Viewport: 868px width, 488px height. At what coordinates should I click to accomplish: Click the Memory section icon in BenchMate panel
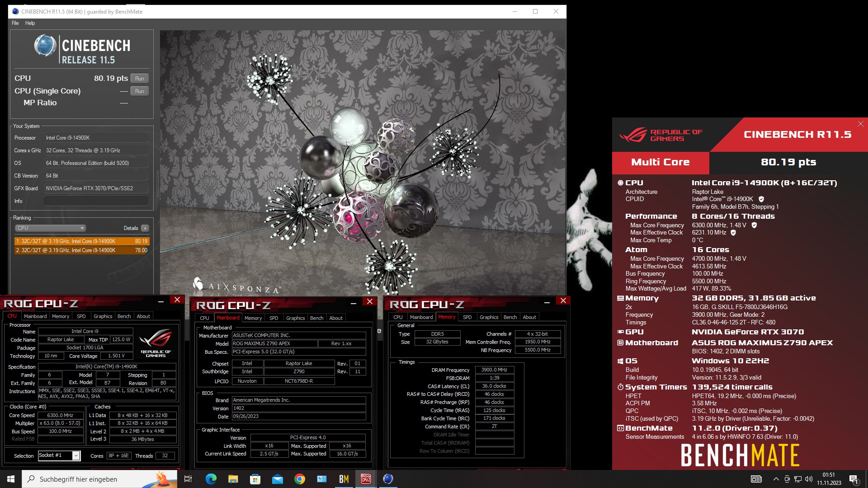tap(620, 298)
